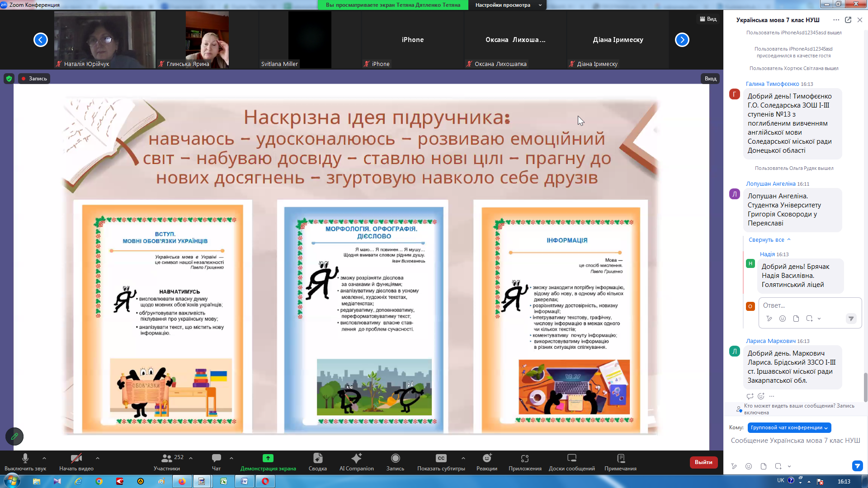868x488 pixels.
Task: Open the Reactions panel
Action: (x=486, y=462)
